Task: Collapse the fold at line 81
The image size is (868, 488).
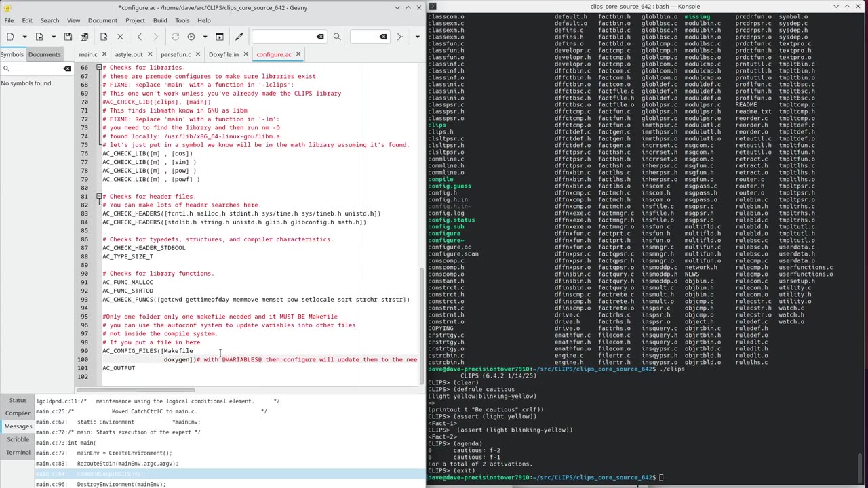Action: tap(99, 197)
